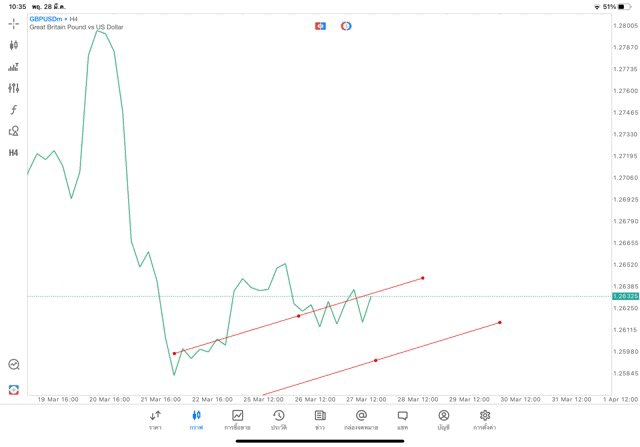Open the ข่าว news tab
Image resolution: width=640 pixels, height=447 pixels.
[320, 419]
